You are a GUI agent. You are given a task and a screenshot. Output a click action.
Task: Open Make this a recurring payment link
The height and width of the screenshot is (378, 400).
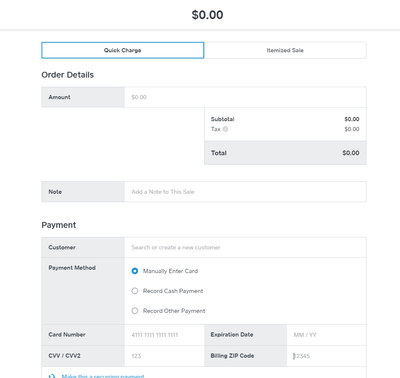pyautogui.click(x=103, y=376)
